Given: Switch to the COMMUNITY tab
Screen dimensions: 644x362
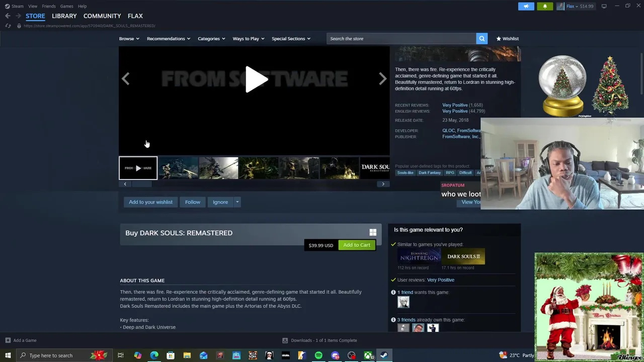Looking at the screenshot, I should pyautogui.click(x=102, y=16).
